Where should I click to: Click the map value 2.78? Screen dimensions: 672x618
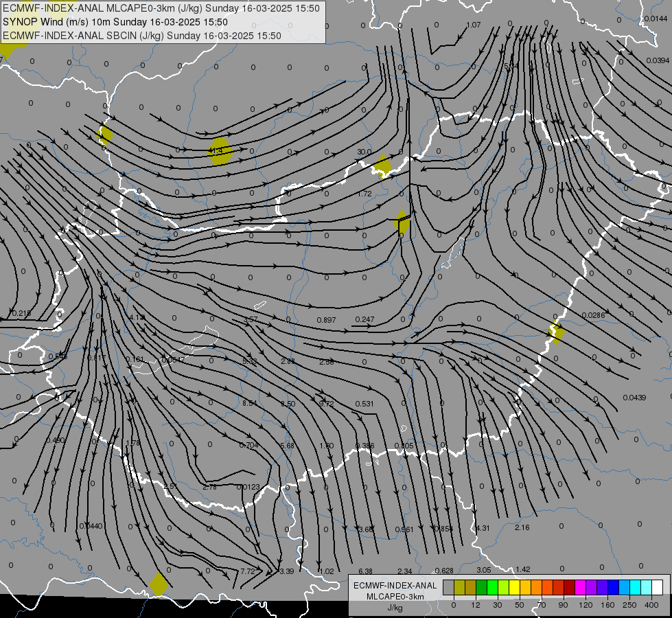pyautogui.click(x=209, y=487)
